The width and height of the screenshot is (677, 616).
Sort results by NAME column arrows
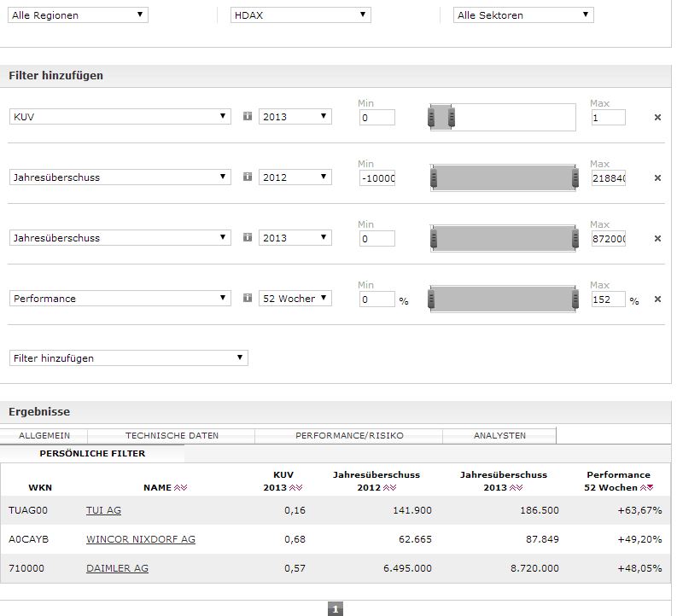click(180, 488)
